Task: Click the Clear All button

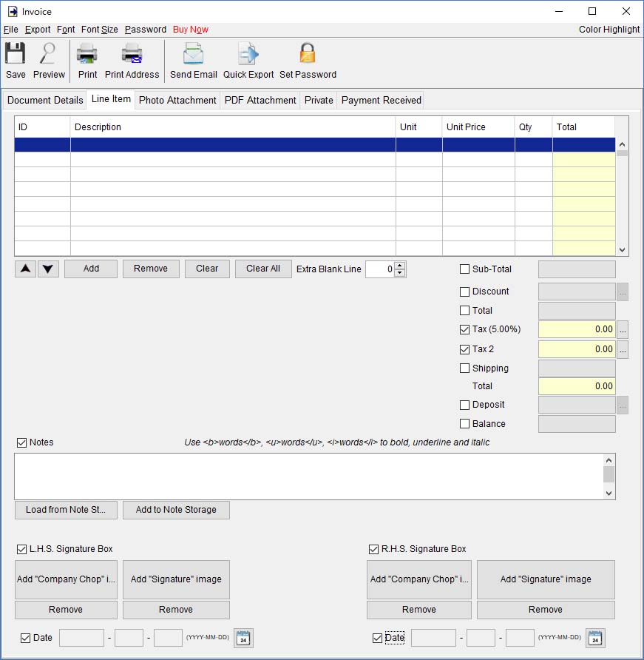Action: [263, 269]
